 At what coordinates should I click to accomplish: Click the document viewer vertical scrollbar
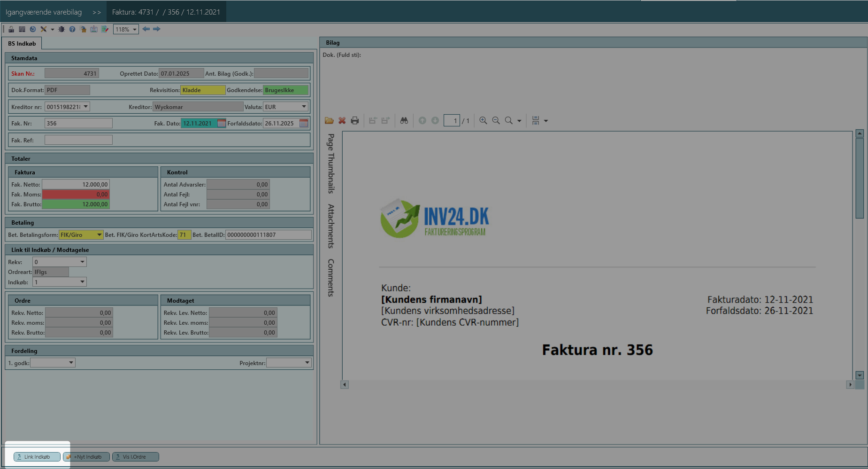(x=860, y=179)
